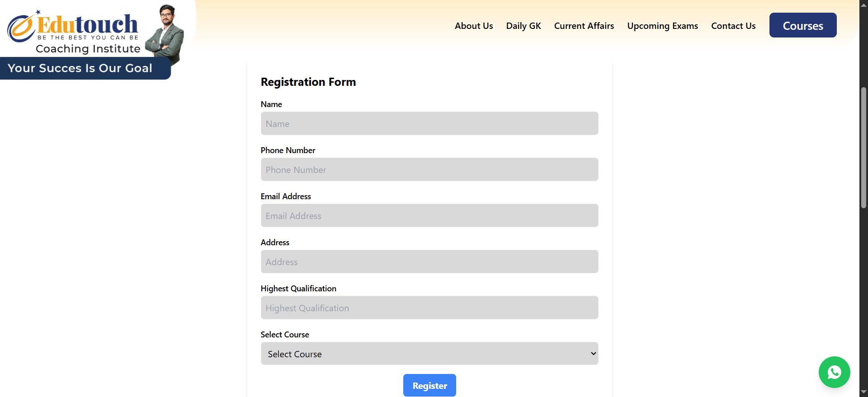Open the Select Course dropdown
Image resolution: width=868 pixels, height=397 pixels.
tap(429, 354)
